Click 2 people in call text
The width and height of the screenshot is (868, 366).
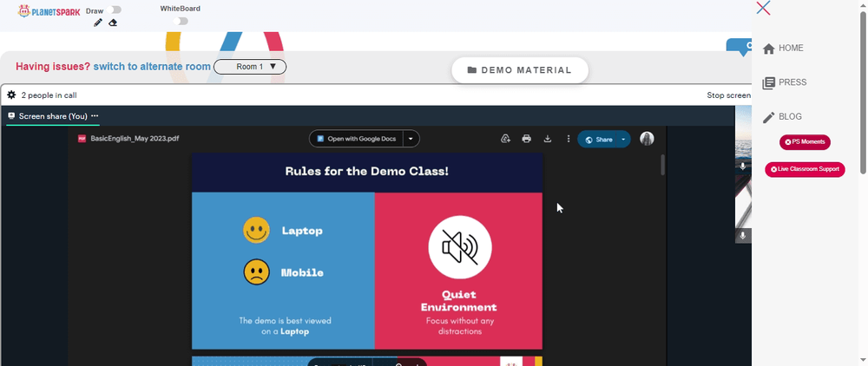pyautogui.click(x=49, y=95)
